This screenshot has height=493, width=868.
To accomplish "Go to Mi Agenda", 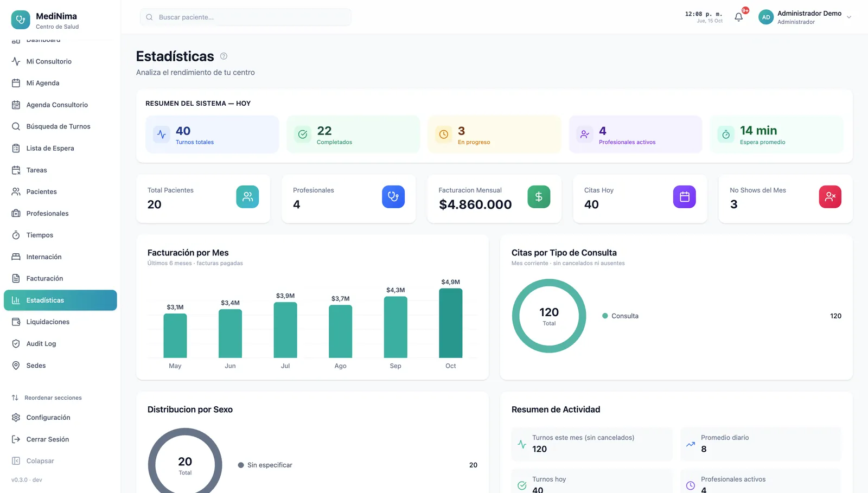I will tap(60, 84).
